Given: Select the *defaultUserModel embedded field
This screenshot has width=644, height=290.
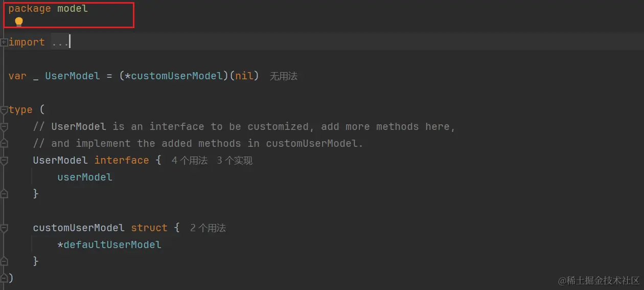Looking at the screenshot, I should coord(109,245).
